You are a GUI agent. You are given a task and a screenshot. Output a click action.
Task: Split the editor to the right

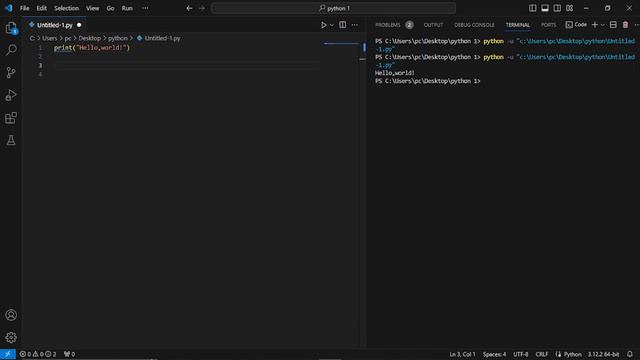pyautogui.click(x=342, y=25)
